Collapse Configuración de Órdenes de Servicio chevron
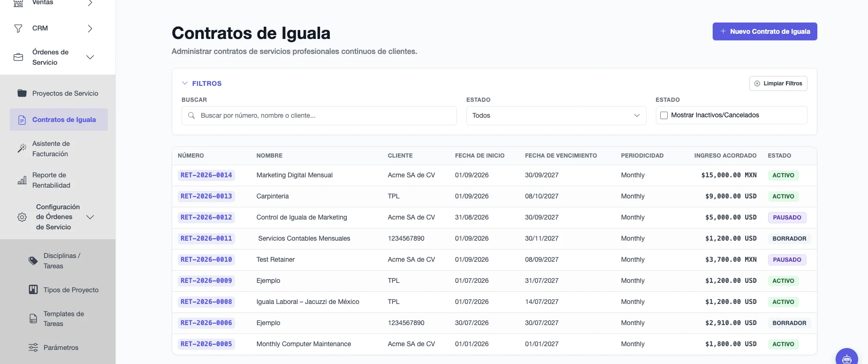This screenshot has width=868, height=364. (x=90, y=217)
